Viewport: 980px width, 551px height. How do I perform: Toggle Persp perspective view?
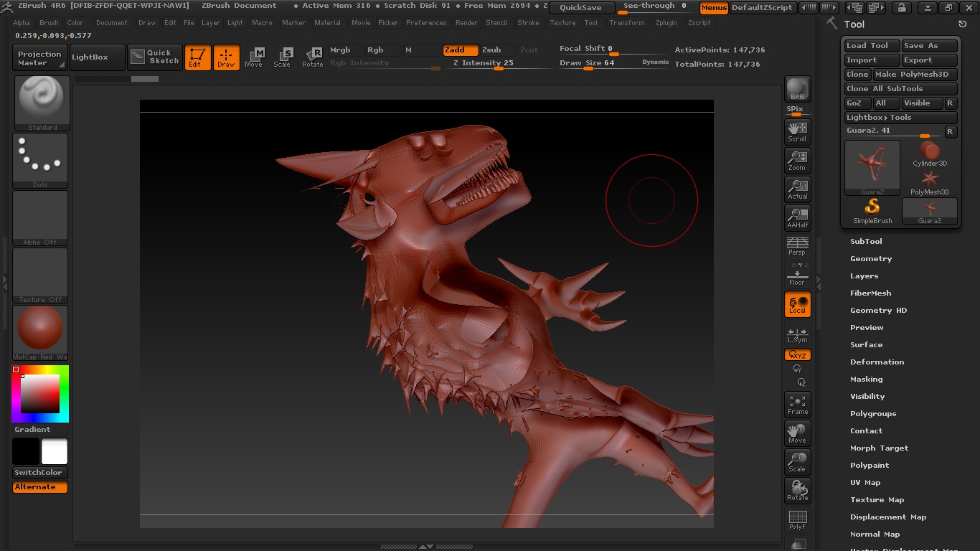[797, 246]
